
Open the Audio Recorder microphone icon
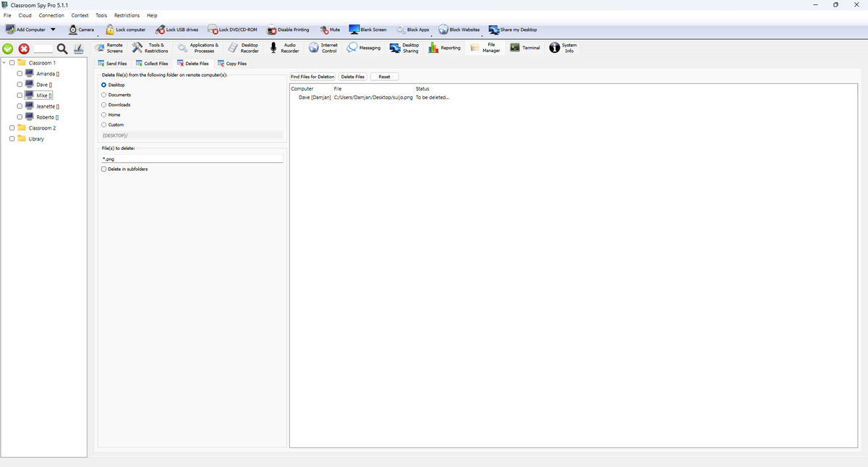273,48
